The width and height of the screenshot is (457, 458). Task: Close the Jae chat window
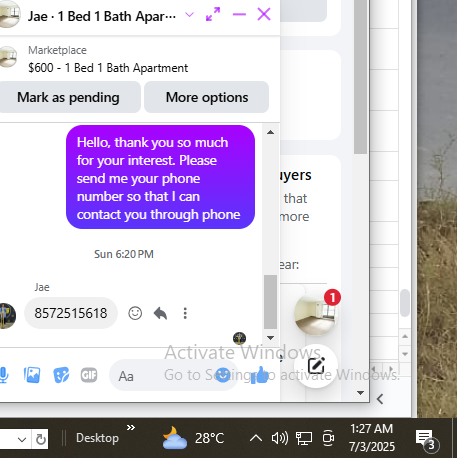(x=264, y=14)
